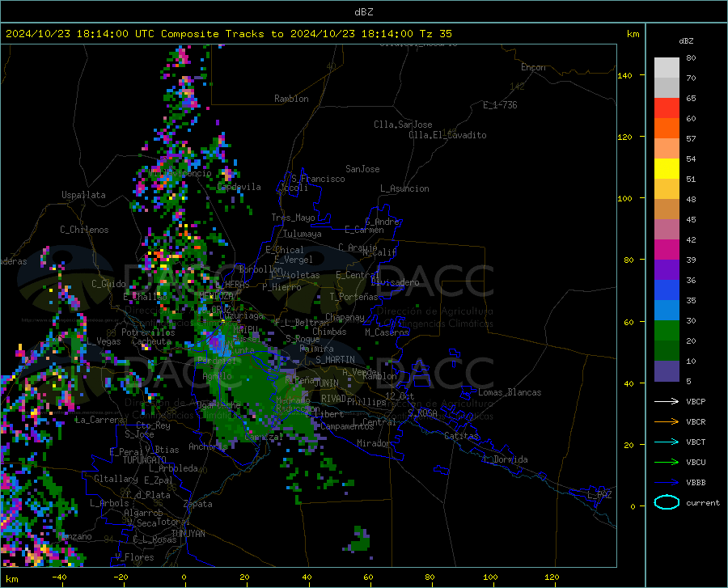This screenshot has width=728, height=588.
Task: Click the TUNUYAN place label
Action: (x=188, y=533)
